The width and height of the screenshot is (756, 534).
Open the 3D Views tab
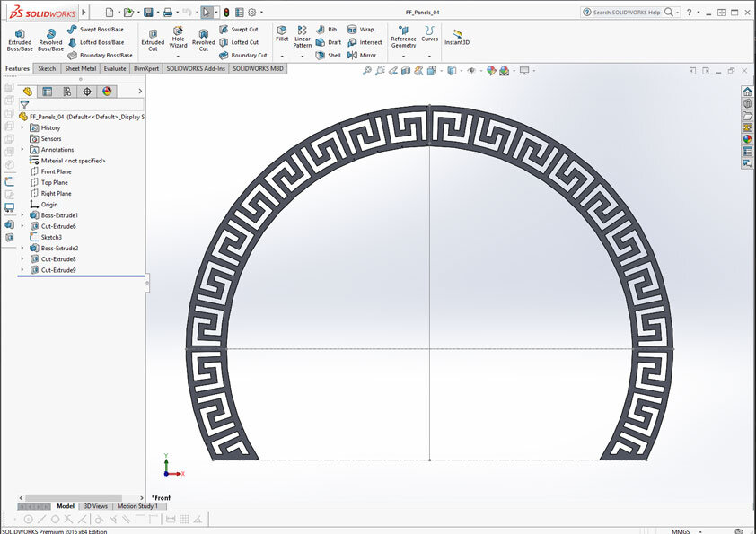[95, 506]
